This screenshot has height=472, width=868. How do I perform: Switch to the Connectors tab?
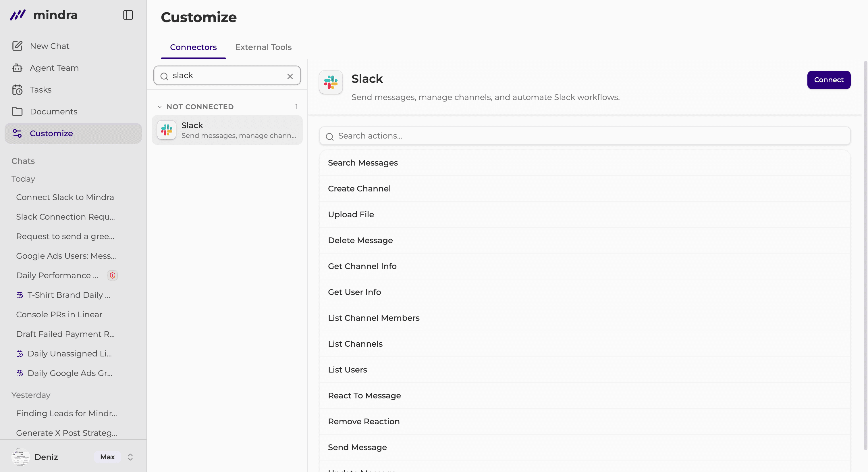click(x=193, y=47)
